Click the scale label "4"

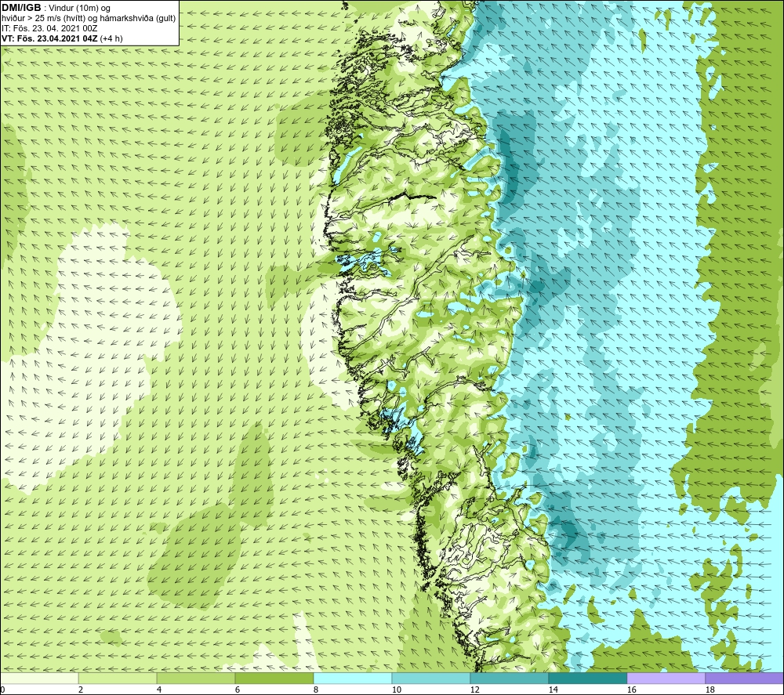(x=159, y=690)
